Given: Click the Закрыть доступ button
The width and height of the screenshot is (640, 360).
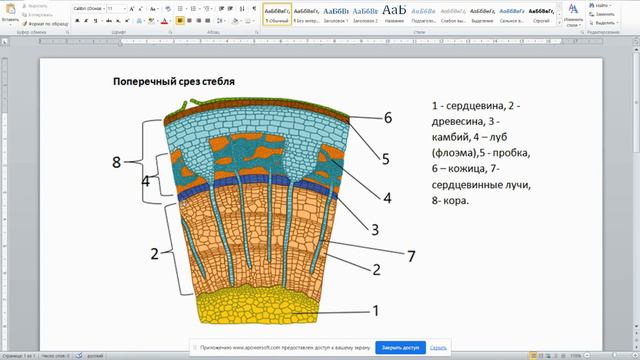Looking at the screenshot, I should tap(400, 348).
